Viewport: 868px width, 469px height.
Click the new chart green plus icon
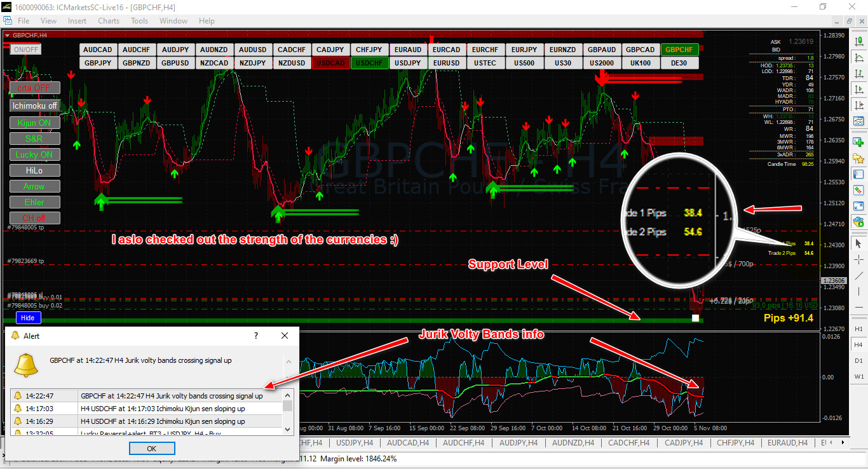[859, 142]
